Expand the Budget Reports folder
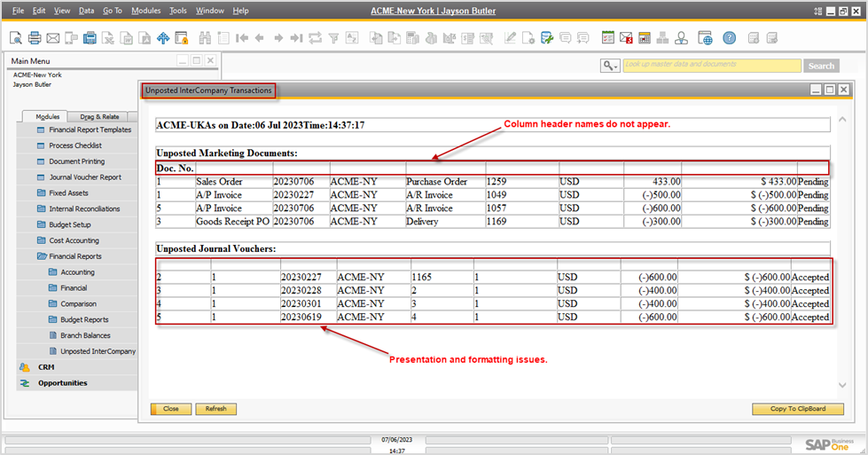Image resolution: width=868 pixels, height=455 pixels. (x=84, y=319)
